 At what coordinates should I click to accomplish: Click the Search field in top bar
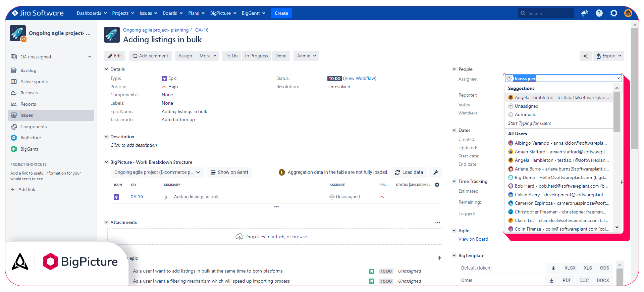pos(546,13)
